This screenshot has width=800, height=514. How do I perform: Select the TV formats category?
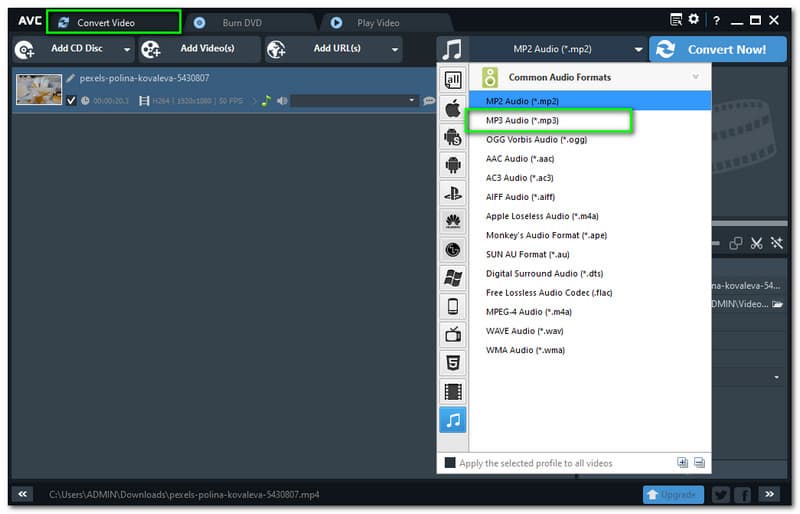pyautogui.click(x=453, y=335)
